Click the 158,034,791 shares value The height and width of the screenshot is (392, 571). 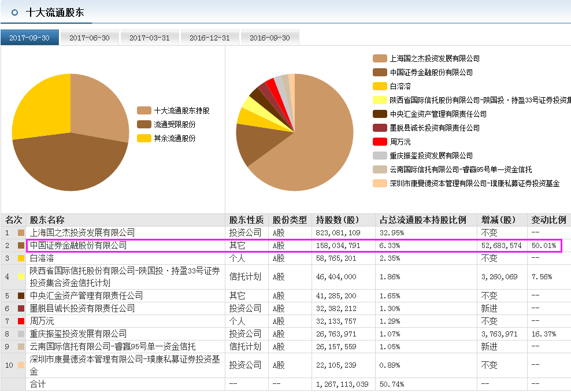338,246
